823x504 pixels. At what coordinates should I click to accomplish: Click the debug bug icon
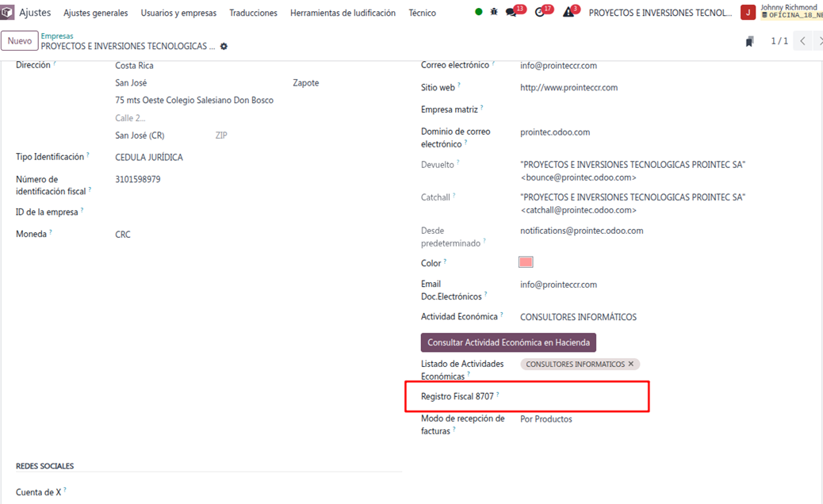tap(494, 13)
